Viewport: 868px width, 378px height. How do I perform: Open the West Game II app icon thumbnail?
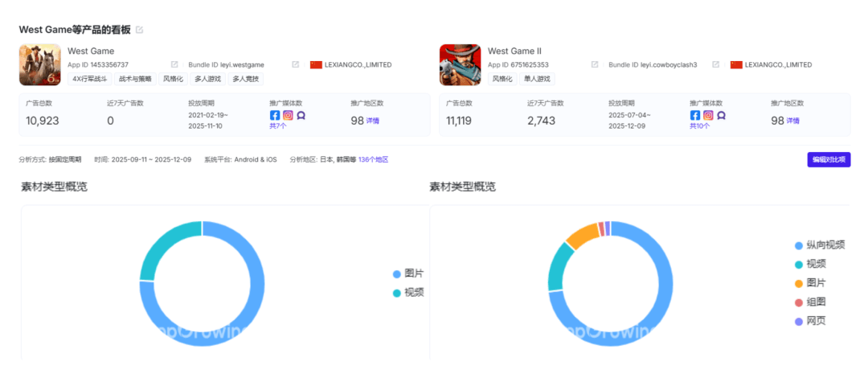pos(460,65)
